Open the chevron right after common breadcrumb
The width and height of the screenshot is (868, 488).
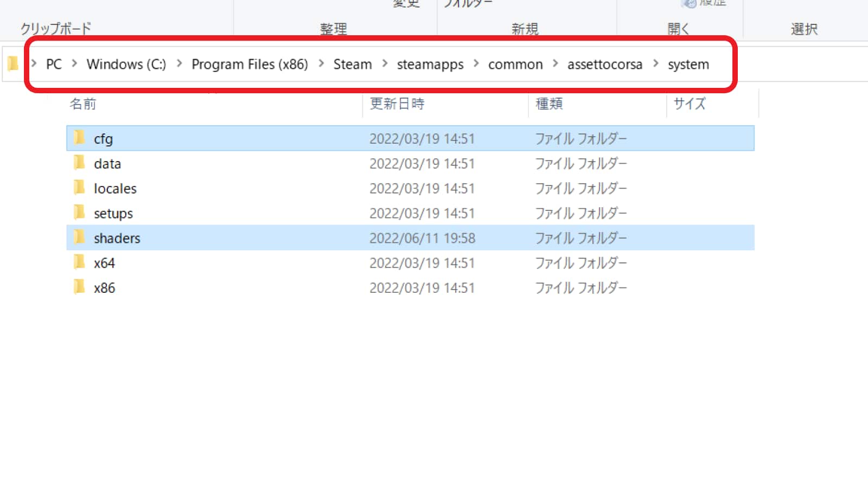[555, 64]
